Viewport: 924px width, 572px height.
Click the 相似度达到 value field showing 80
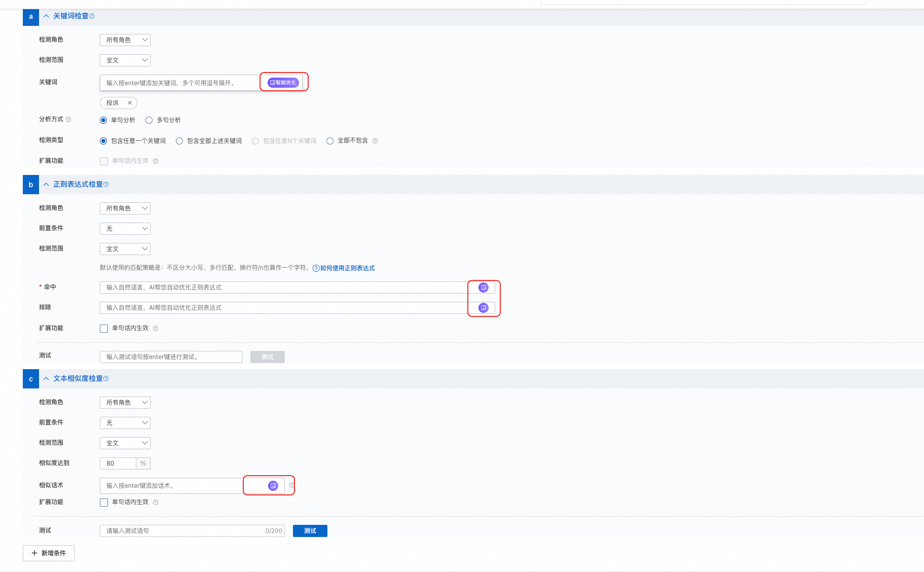(x=118, y=463)
